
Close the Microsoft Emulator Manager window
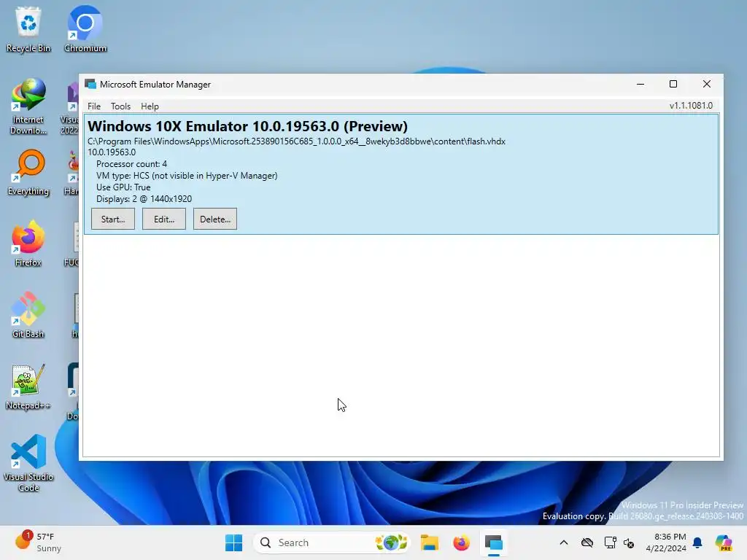pyautogui.click(x=706, y=85)
